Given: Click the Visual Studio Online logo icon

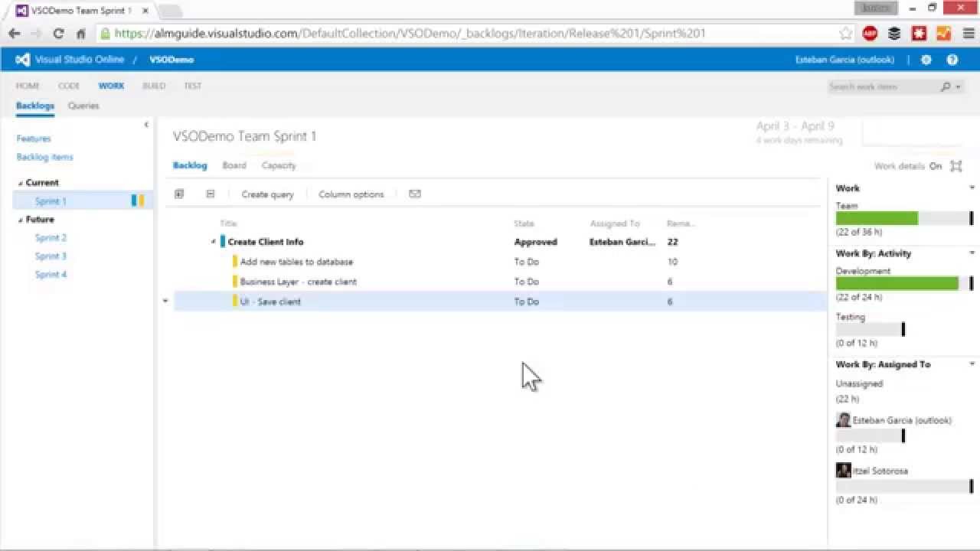Looking at the screenshot, I should point(23,60).
